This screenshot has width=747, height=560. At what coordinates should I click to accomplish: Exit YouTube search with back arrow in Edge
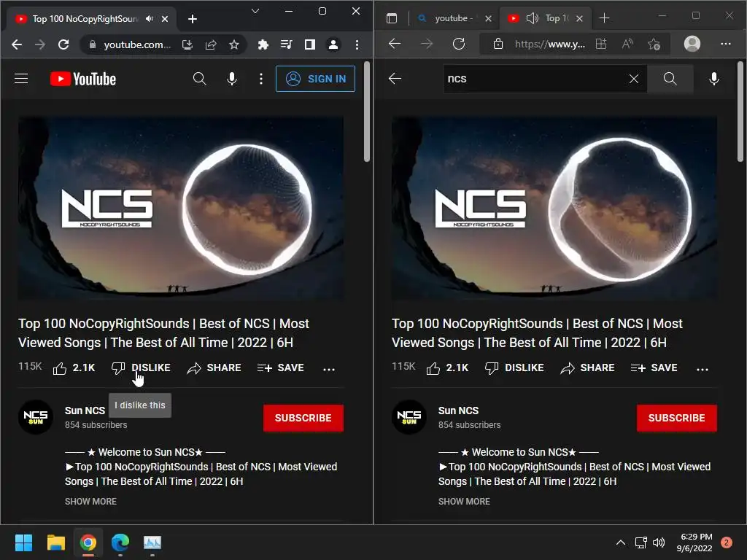point(395,79)
